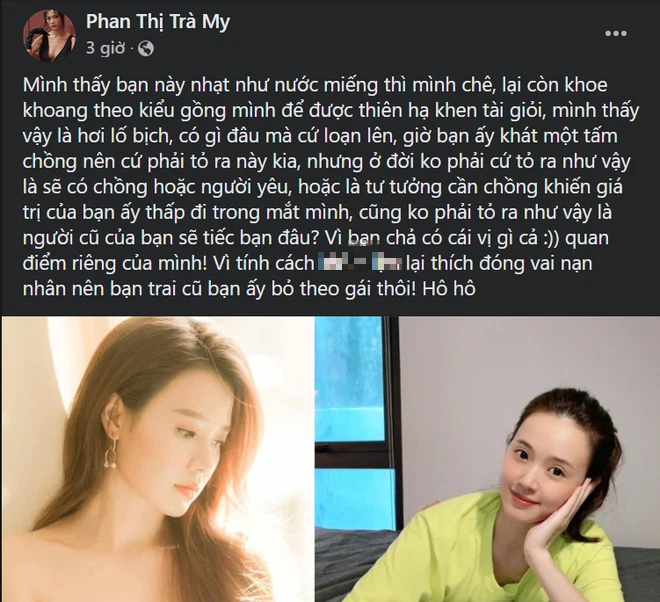Click the globe public audience icon
The height and width of the screenshot is (602, 660).
146,48
